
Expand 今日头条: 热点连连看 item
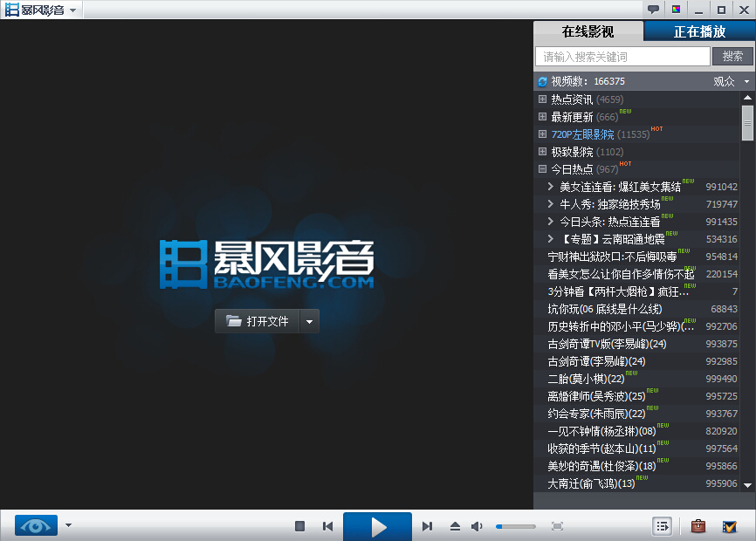(x=550, y=222)
